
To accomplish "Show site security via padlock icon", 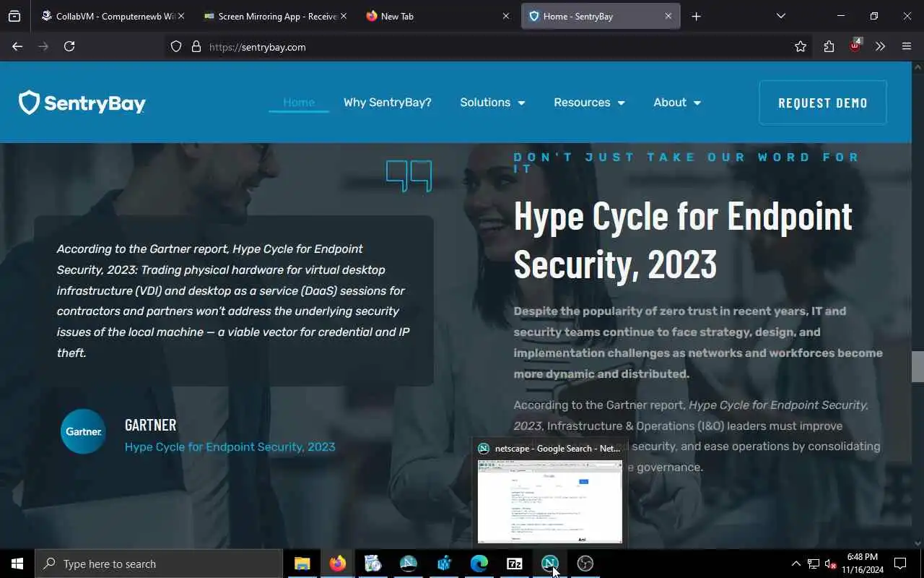I will [x=196, y=46].
